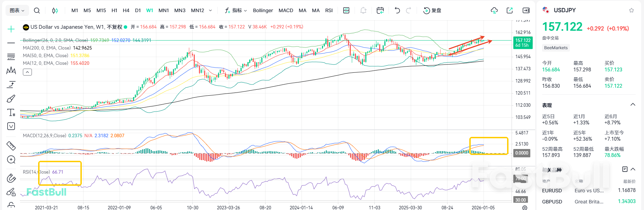Screen dimensions: 644x210
Task: Click the zoom-in magnifier tool
Action: click(11, 159)
